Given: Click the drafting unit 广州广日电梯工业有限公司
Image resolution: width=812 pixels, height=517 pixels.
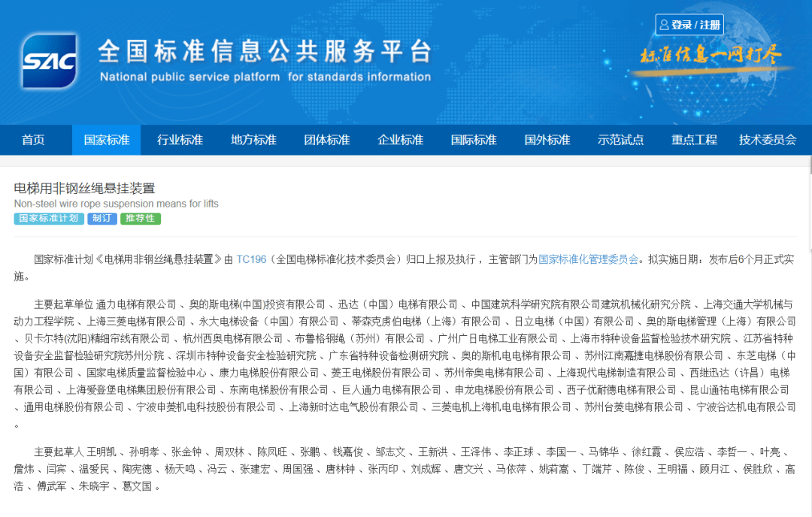Looking at the screenshot, I should point(497,338).
